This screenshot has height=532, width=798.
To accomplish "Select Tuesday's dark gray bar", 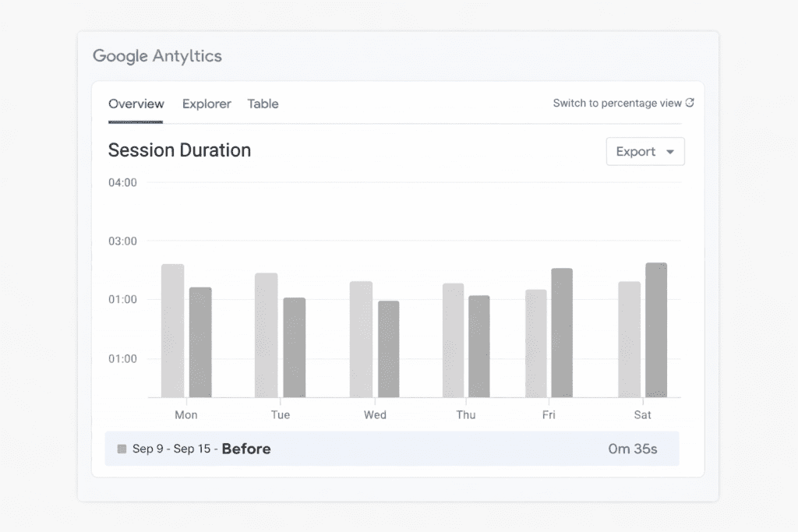I will coord(294,347).
